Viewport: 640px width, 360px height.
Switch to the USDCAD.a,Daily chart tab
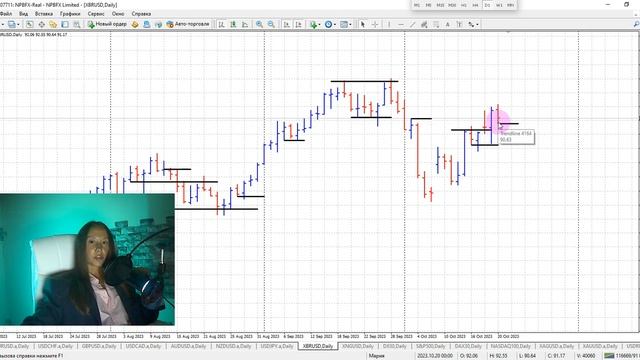pos(143,346)
